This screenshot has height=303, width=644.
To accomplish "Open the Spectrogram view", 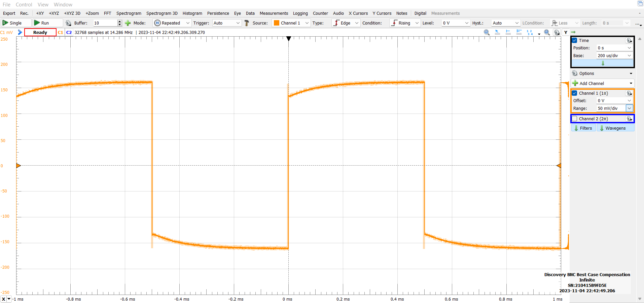I will coord(129,13).
